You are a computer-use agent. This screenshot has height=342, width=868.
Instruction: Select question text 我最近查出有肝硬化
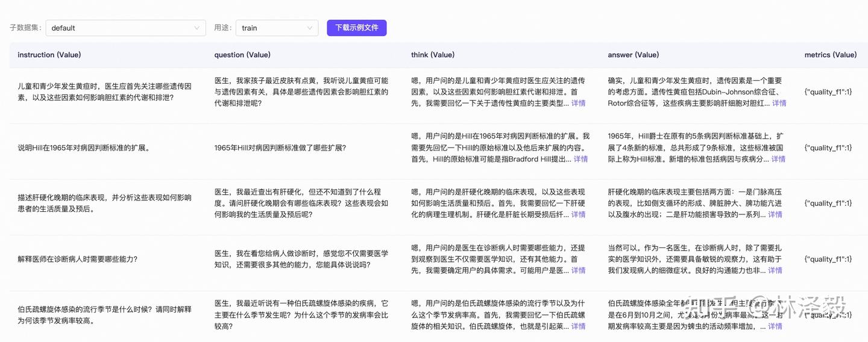301,204
